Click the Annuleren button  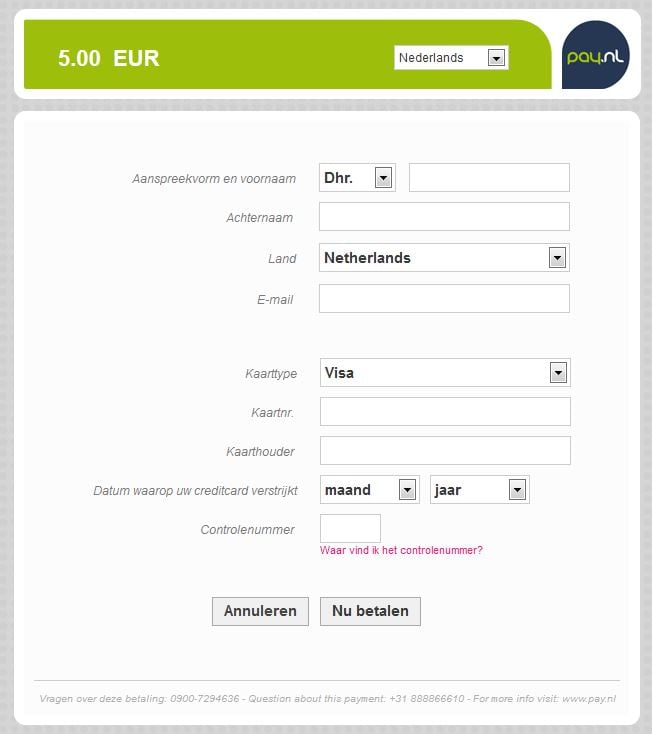tap(260, 611)
